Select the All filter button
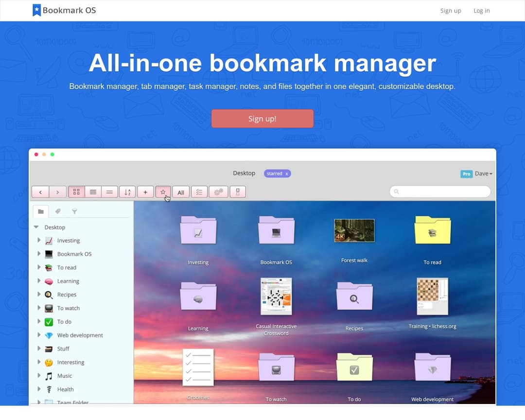This screenshot has width=525, height=420. pos(181,192)
